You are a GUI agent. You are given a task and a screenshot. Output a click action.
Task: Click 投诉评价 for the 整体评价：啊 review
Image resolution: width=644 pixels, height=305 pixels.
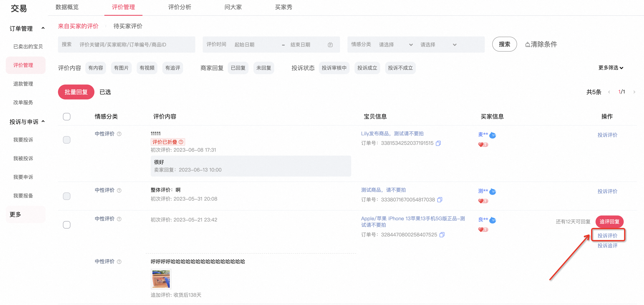coord(607,191)
